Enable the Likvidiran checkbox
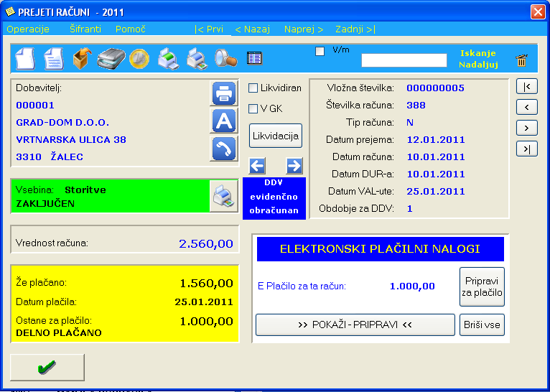The height and width of the screenshot is (392, 550). [x=253, y=88]
